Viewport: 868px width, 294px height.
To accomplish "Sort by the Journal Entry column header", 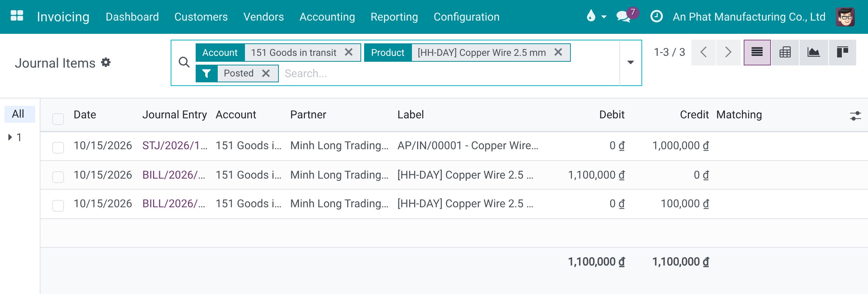I will (174, 115).
